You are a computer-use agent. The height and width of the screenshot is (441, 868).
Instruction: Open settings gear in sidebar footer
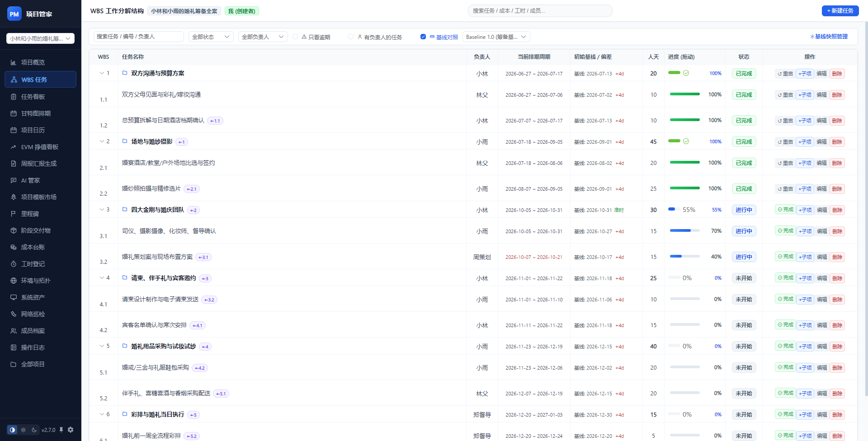click(x=71, y=430)
